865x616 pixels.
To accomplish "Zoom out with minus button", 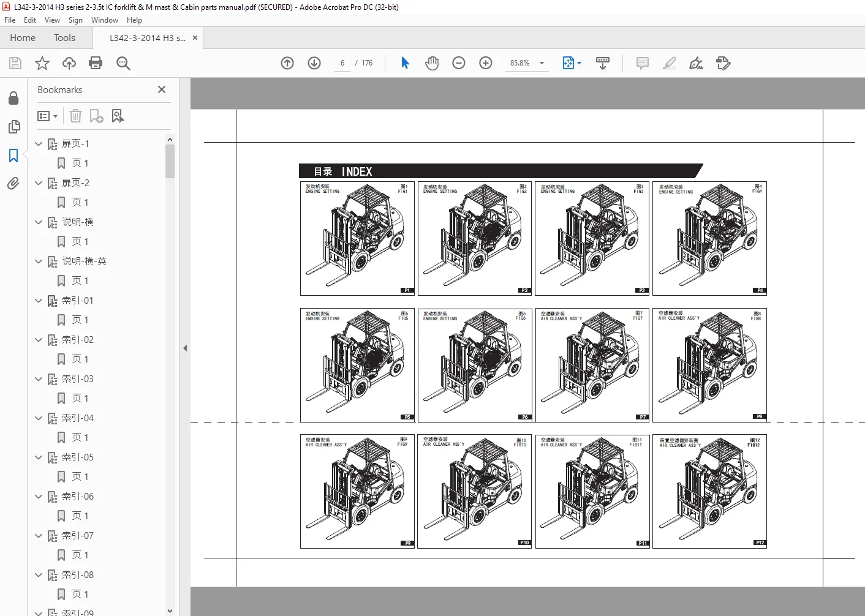I will tap(459, 63).
